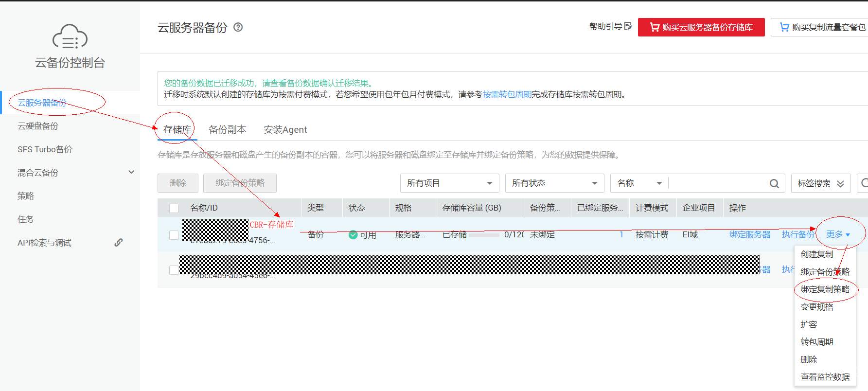Screen dimensions: 868x391
Task: Click the 类型 column header
Action: click(x=316, y=208)
